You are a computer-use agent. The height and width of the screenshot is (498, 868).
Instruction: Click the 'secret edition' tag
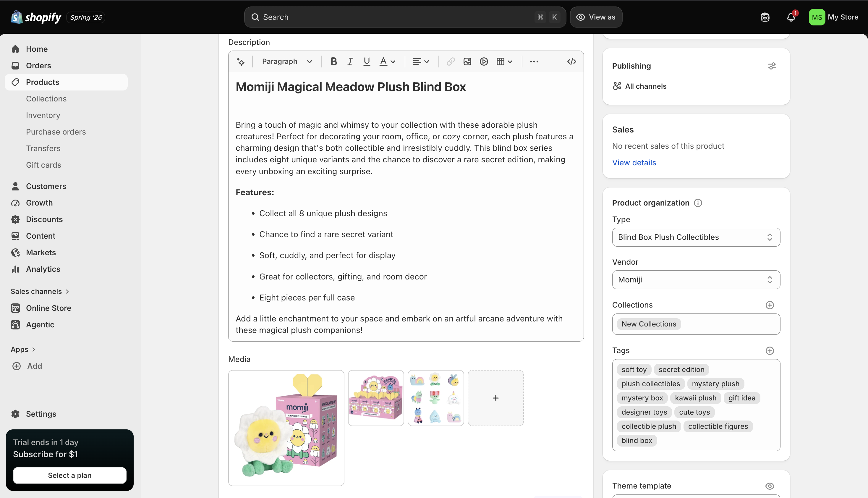click(681, 370)
